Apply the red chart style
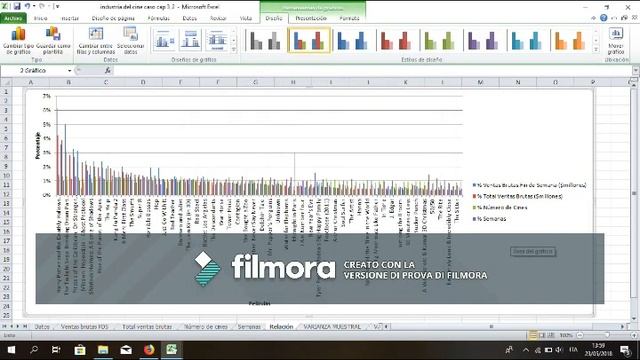Screen dimensions: 640x360 pyautogui.click(x=396, y=40)
